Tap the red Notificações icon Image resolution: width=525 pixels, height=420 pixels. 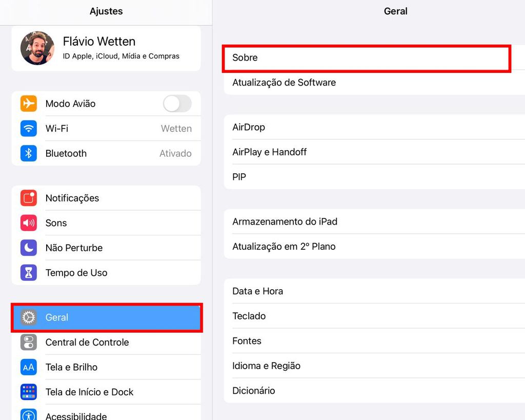pyautogui.click(x=29, y=198)
